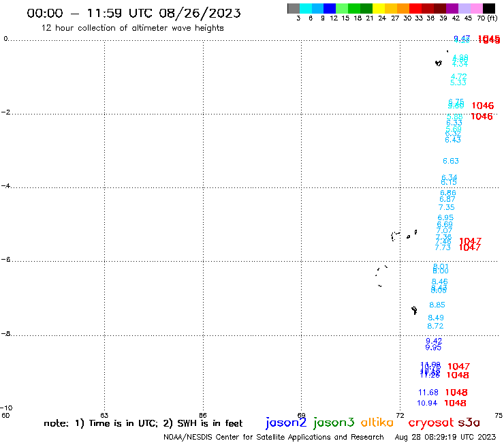Click the wave height value 8.72
Image resolution: width=504 pixels, height=443 pixels.
(x=435, y=326)
